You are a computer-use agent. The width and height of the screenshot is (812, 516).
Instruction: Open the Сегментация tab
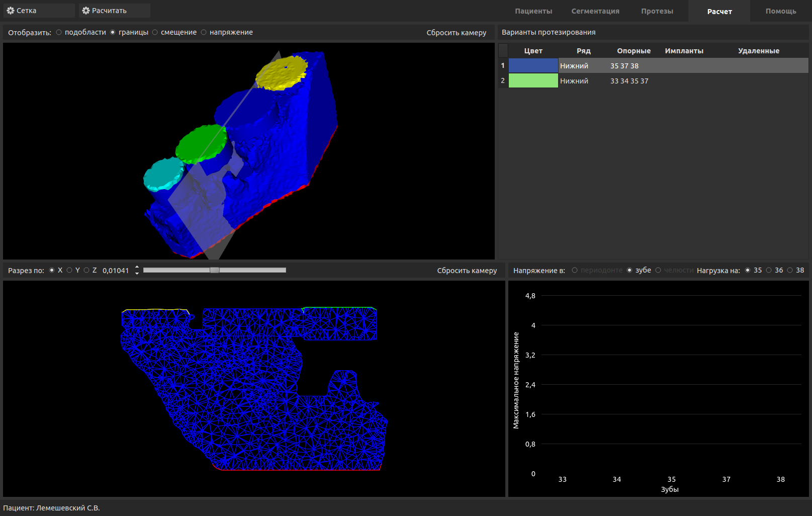[595, 11]
